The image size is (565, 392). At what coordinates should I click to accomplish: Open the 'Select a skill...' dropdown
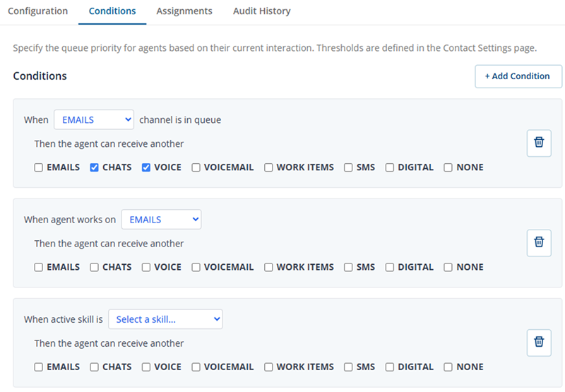coord(165,319)
